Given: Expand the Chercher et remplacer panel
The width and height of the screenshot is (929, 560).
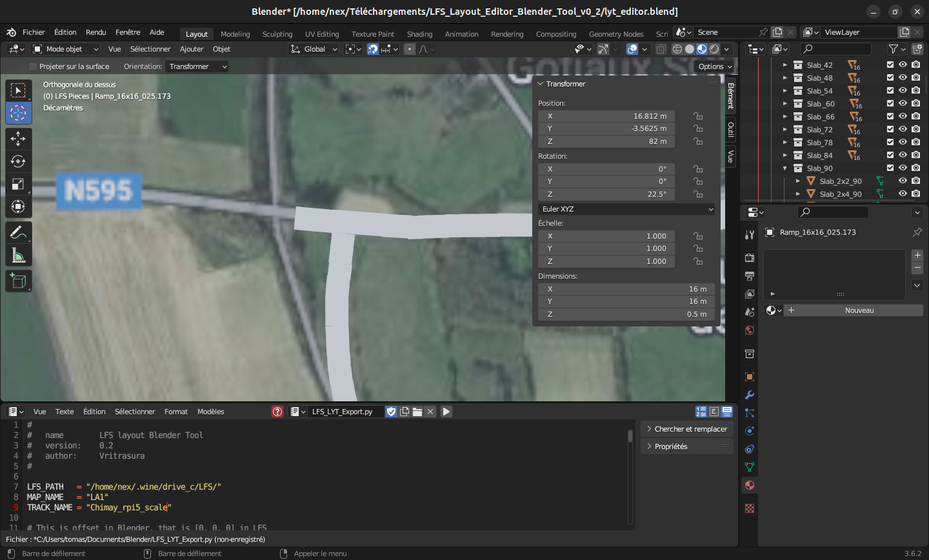Looking at the screenshot, I should 687,429.
